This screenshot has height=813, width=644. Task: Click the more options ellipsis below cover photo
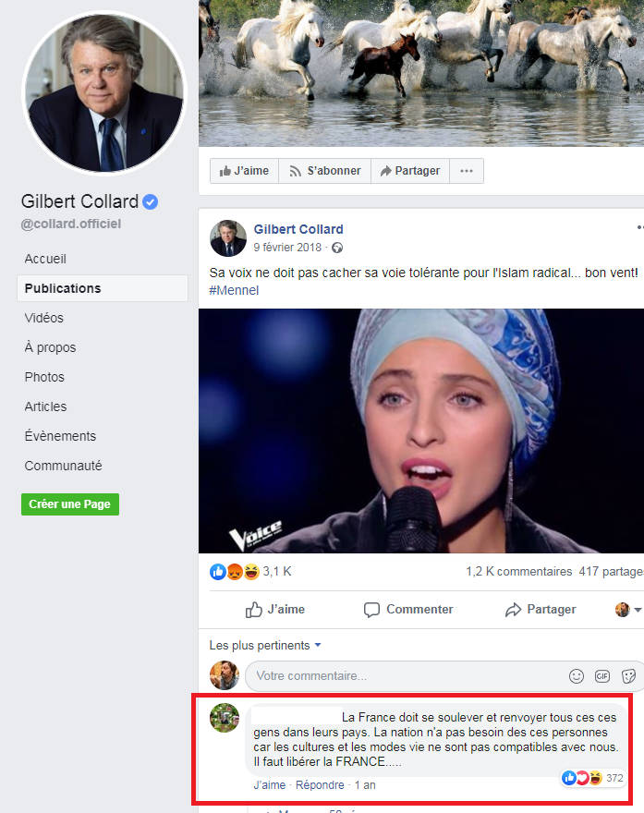pos(467,171)
